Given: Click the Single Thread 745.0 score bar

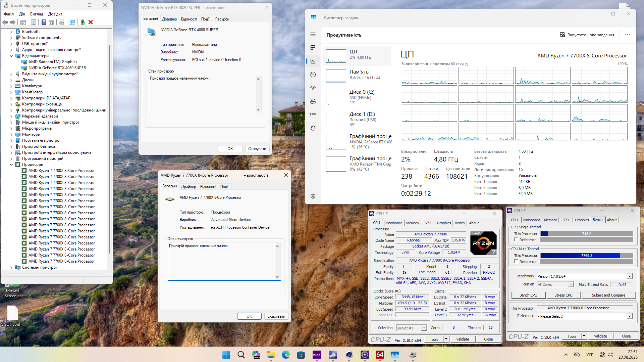Looking at the screenshot, I should pos(587,234).
